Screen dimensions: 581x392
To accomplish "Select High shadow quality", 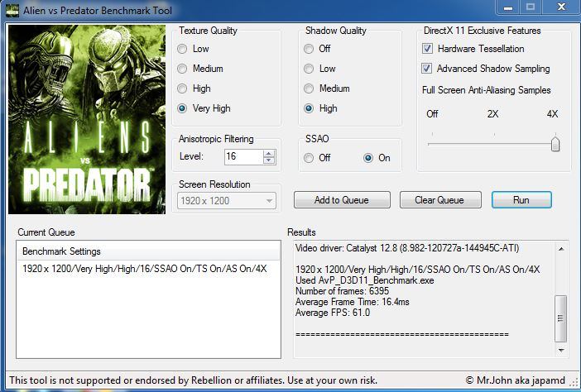I will pyautogui.click(x=309, y=108).
